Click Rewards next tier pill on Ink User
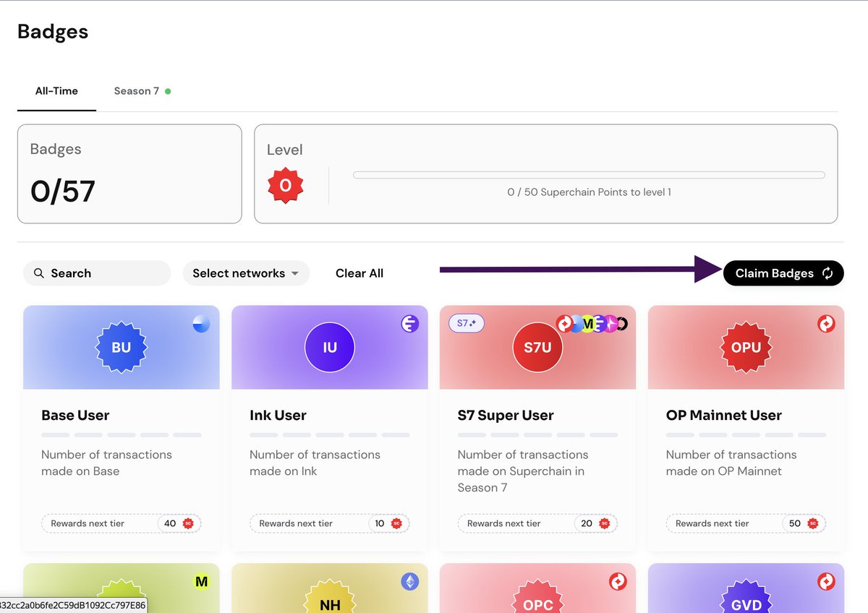Image resolution: width=868 pixels, height=613 pixels. pos(330,523)
